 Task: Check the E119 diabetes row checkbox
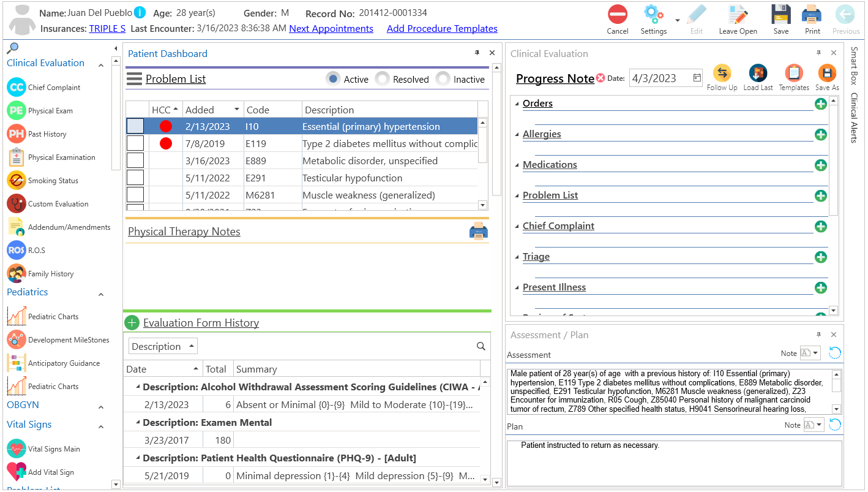135,143
